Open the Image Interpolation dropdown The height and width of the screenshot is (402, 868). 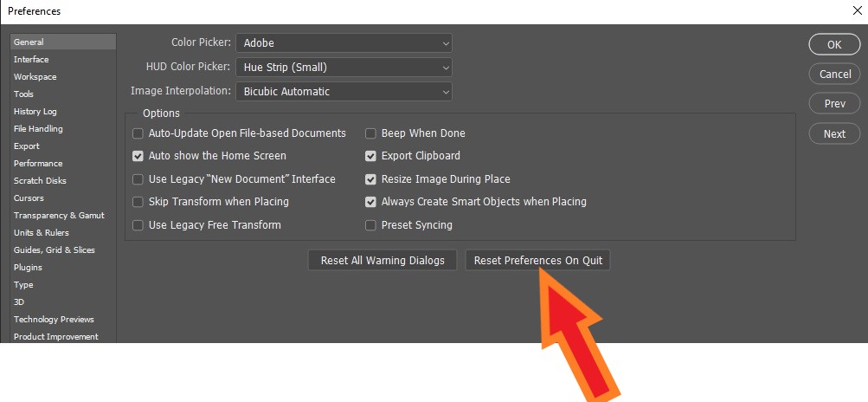(x=344, y=92)
